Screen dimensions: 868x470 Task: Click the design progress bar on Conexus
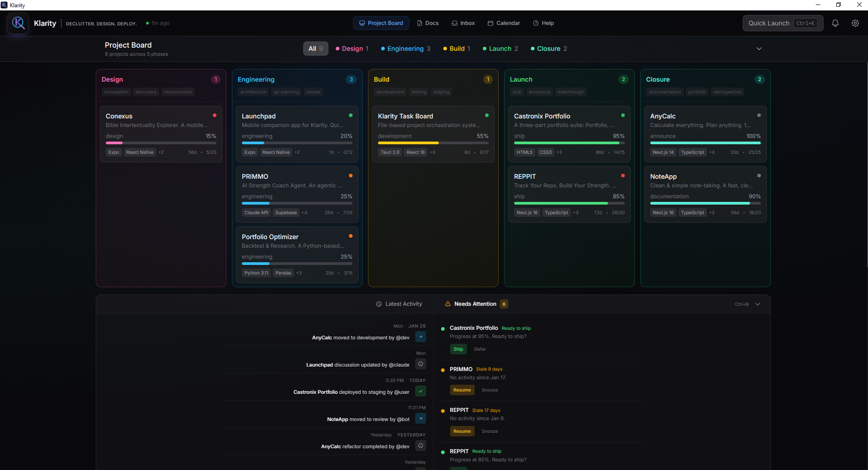click(x=161, y=142)
